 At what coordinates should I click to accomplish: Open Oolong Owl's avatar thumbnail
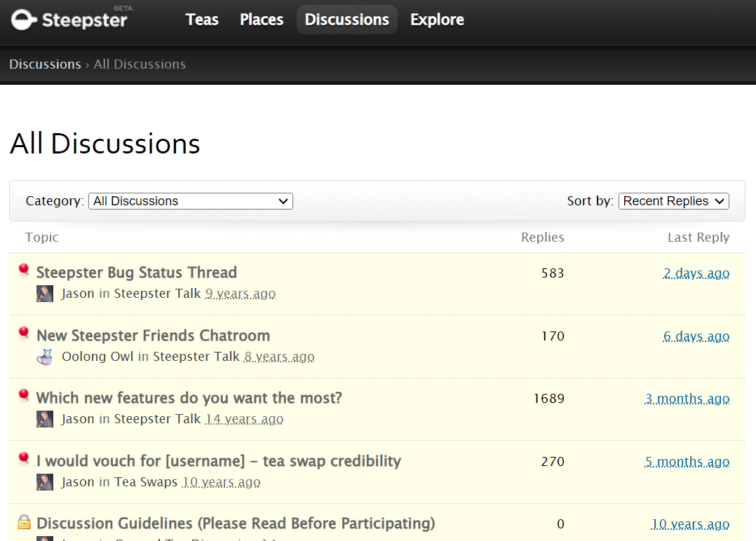(45, 357)
